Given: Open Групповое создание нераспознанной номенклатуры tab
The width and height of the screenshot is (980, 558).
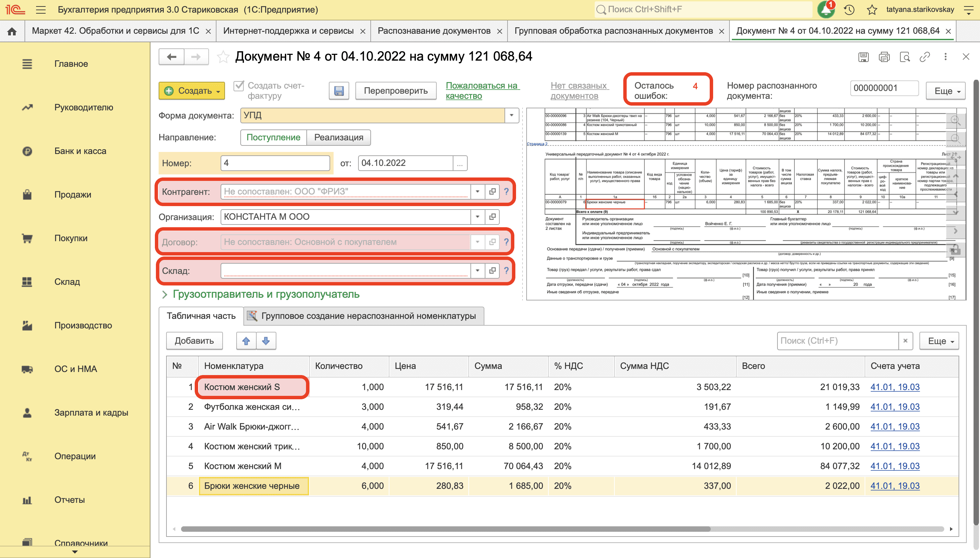Looking at the screenshot, I should tap(364, 316).
